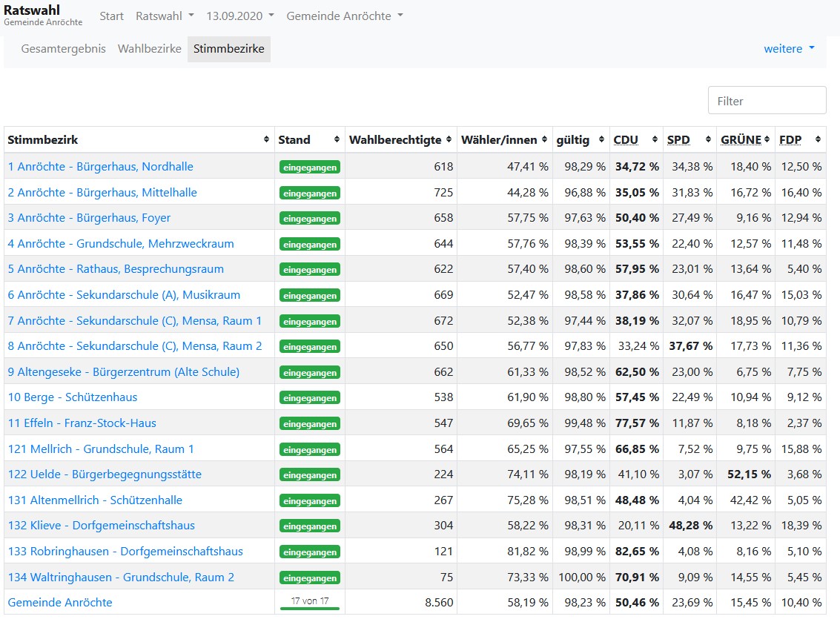Image resolution: width=840 pixels, height=622 pixels.
Task: Sort by Wahlberechtigte column arrows
Action: pyautogui.click(x=449, y=139)
